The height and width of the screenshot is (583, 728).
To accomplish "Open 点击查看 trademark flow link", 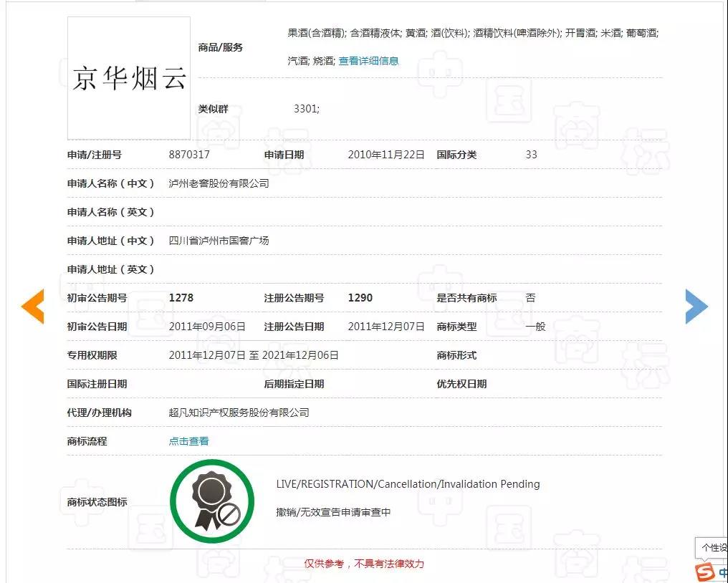I will [x=189, y=441].
